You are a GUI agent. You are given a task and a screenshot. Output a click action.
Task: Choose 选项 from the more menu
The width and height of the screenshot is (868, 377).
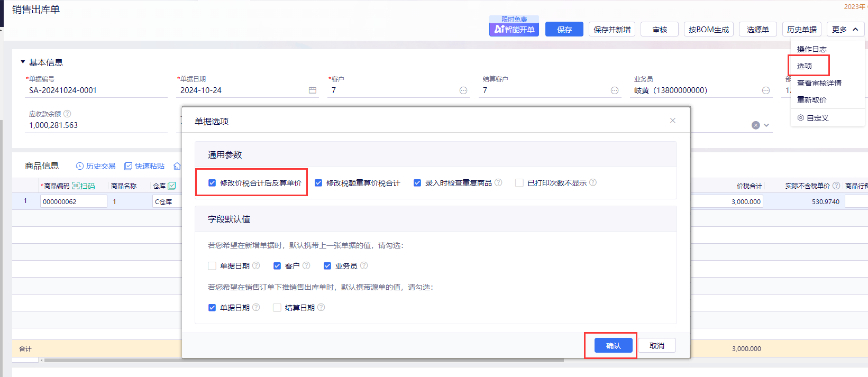[x=805, y=66]
